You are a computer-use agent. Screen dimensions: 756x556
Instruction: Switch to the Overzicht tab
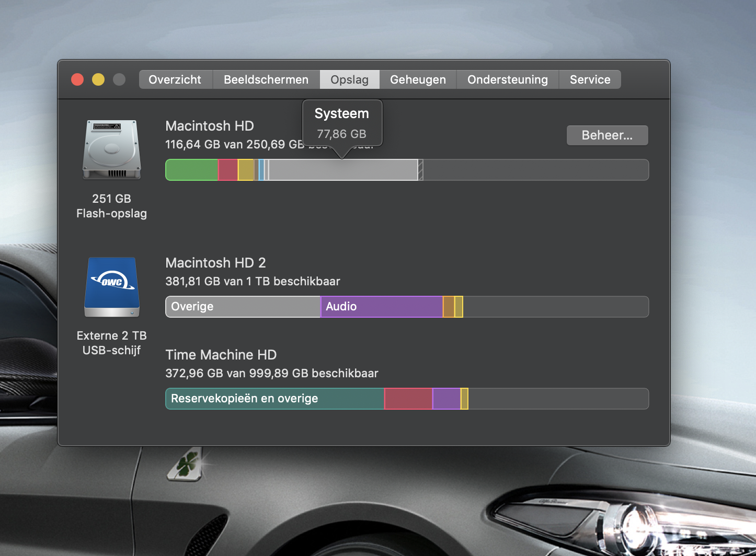(x=175, y=79)
